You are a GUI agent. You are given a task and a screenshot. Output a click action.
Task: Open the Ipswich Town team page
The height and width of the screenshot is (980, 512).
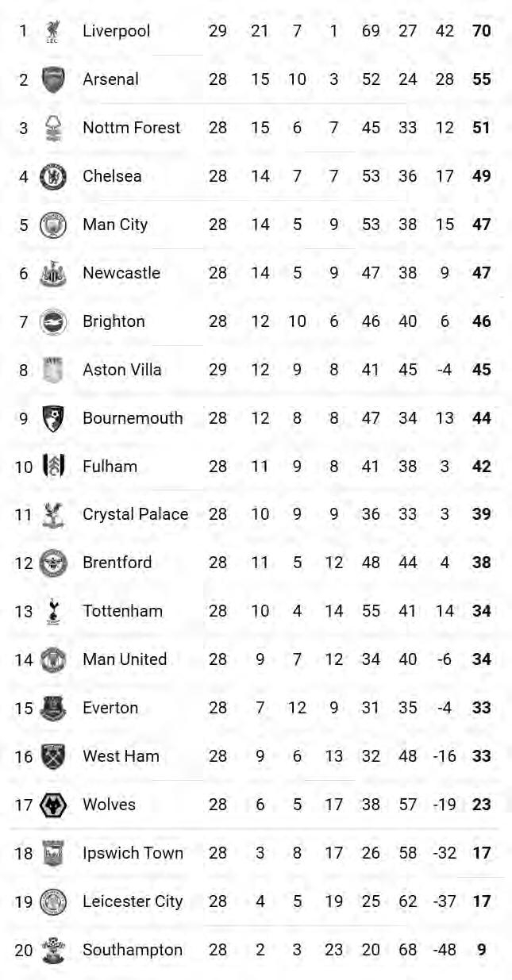coord(133,853)
